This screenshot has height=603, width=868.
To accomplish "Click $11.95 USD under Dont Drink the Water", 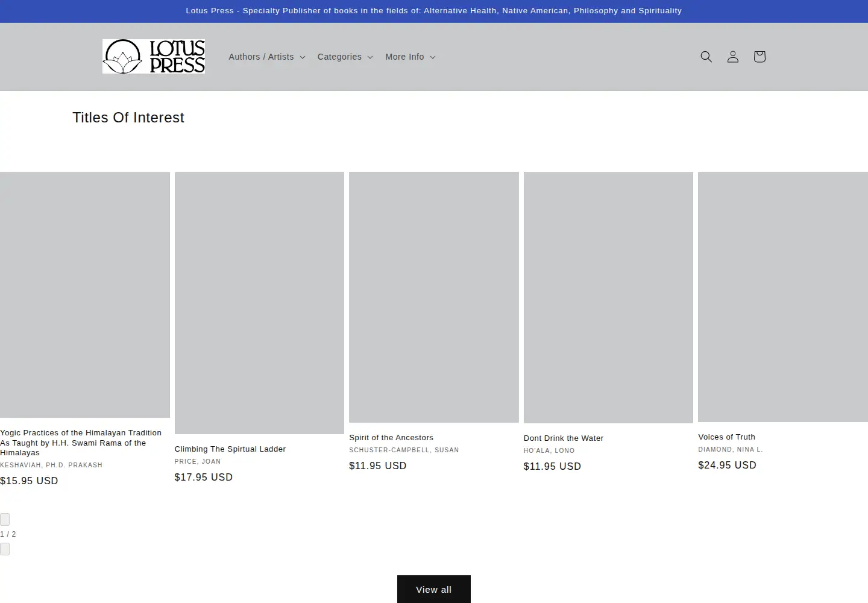I will (x=552, y=467).
